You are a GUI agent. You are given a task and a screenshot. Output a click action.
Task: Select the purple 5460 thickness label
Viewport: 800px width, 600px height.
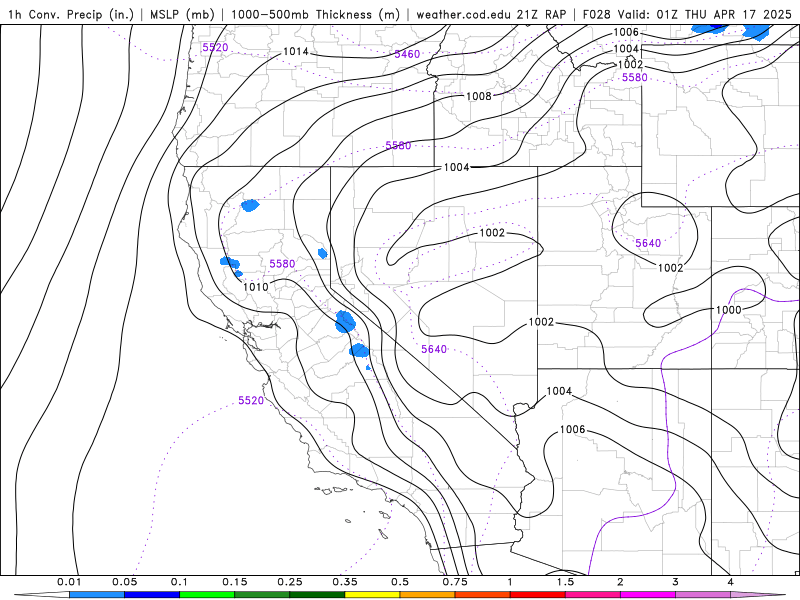[407, 54]
